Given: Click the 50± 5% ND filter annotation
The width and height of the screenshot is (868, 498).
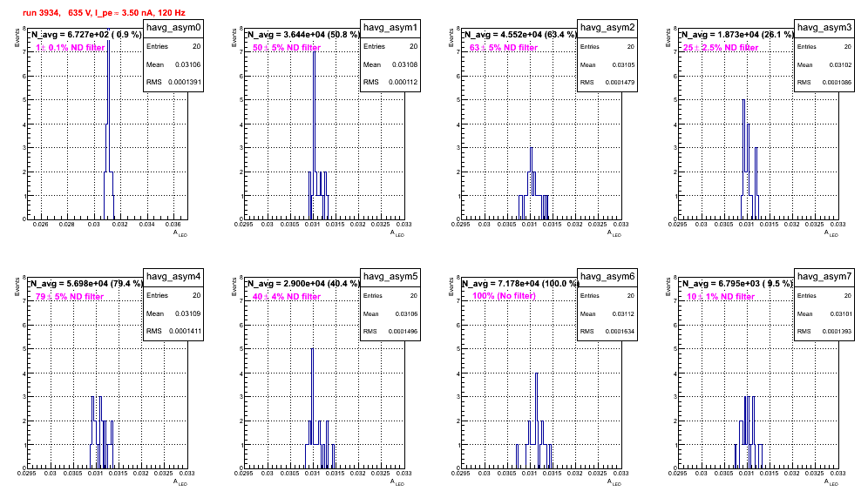Looking at the screenshot, I should pos(287,48).
